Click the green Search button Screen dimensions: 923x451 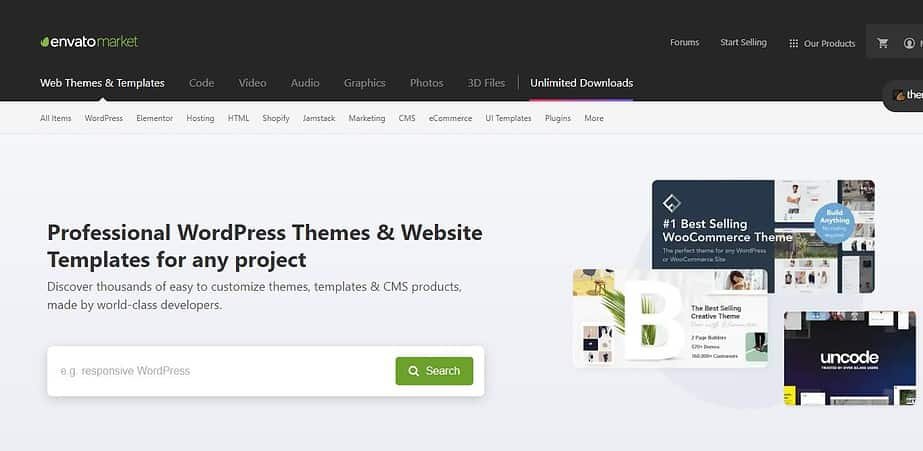(434, 371)
